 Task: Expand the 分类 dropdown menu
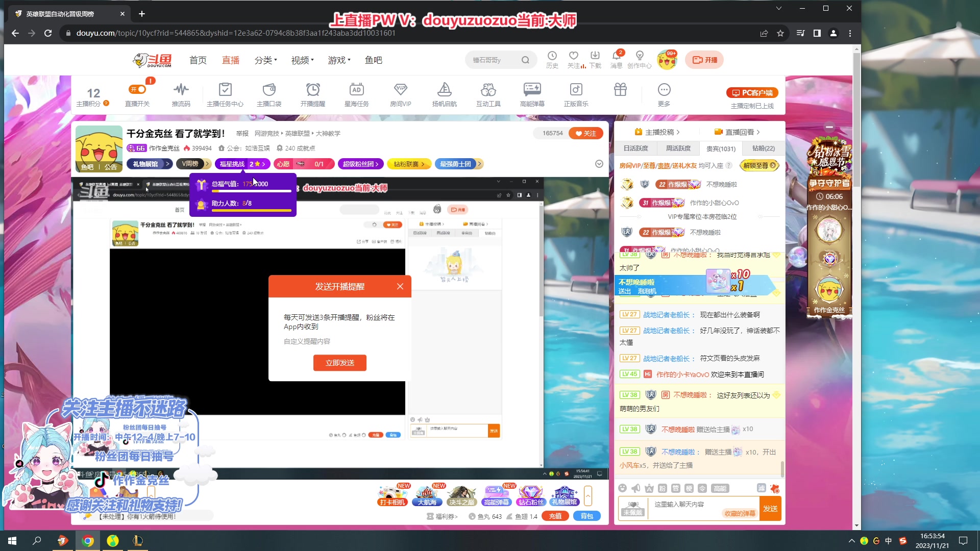(265, 60)
